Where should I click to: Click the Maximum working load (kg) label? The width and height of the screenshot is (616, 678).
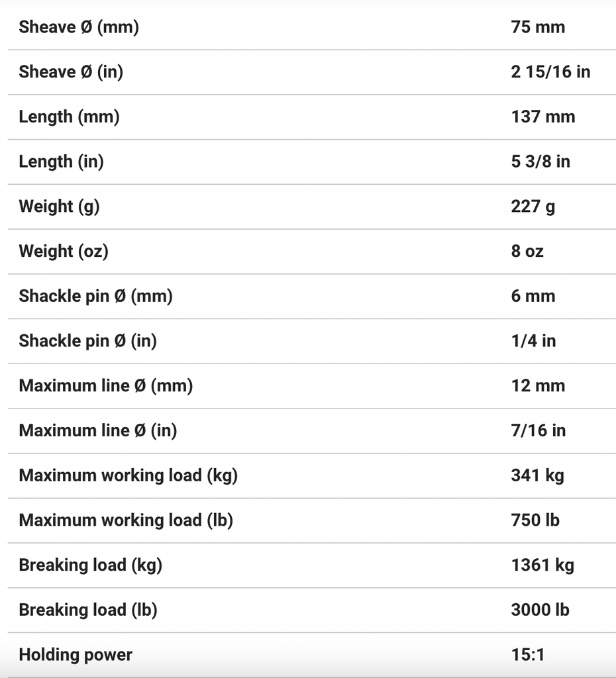click(x=128, y=475)
